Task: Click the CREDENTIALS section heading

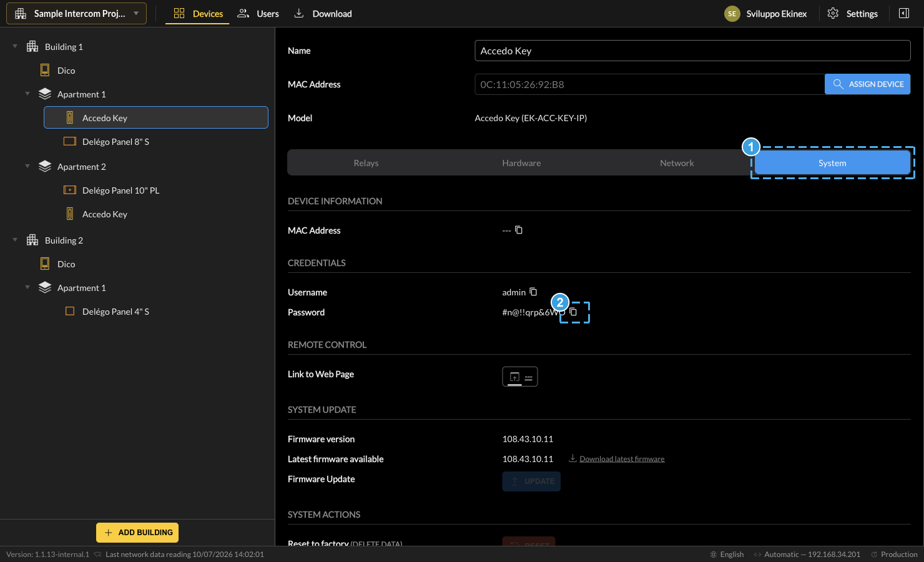Action: coord(317,263)
